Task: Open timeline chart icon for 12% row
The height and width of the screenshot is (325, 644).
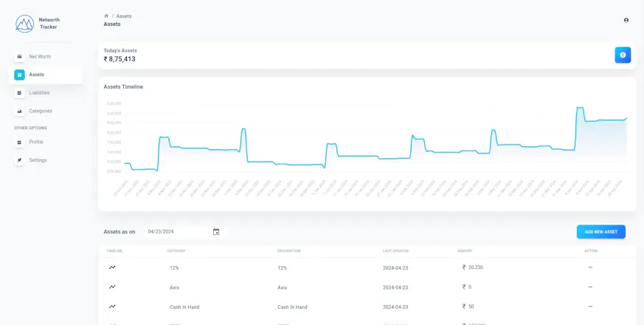Action: coord(112,267)
